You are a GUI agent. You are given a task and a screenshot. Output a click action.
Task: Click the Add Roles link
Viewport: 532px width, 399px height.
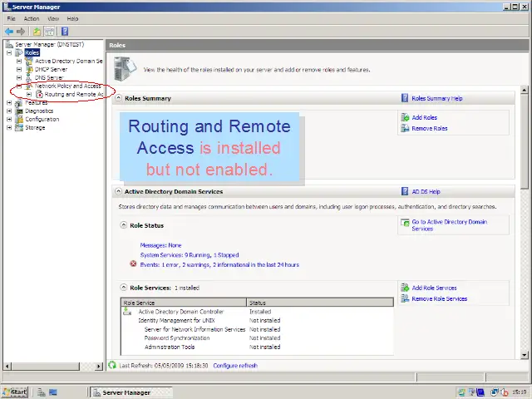tap(425, 117)
